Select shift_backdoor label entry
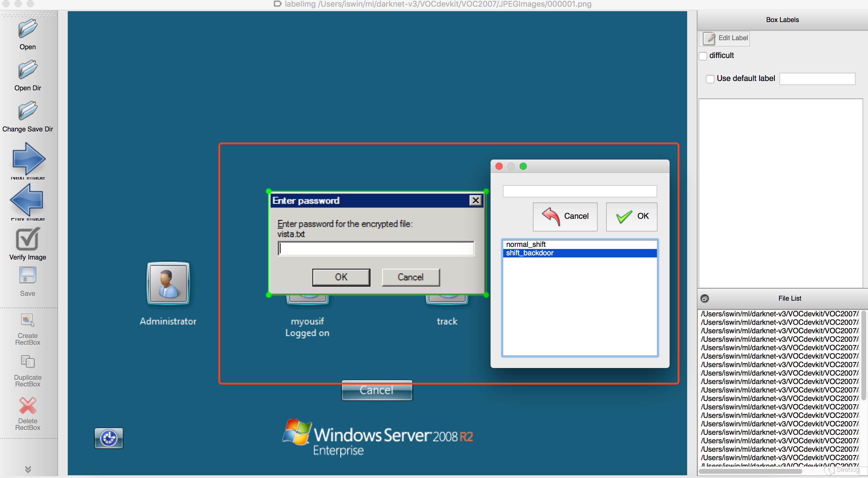The image size is (868, 478). click(530, 253)
